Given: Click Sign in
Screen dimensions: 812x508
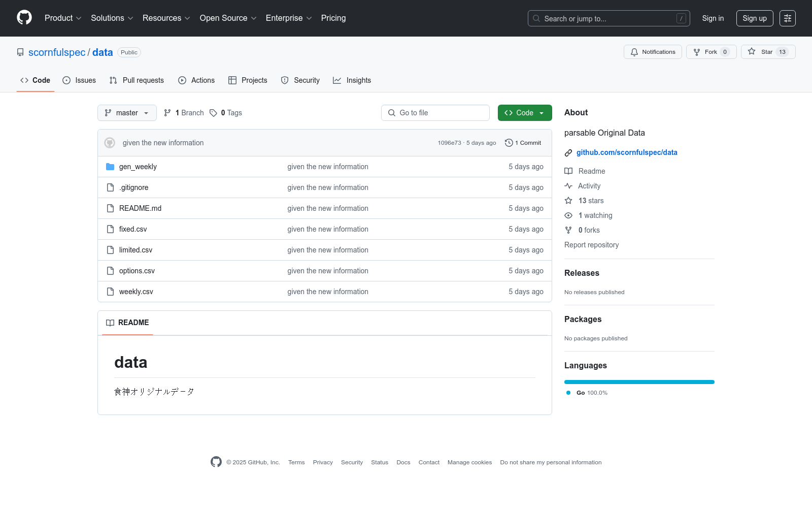Looking at the screenshot, I should (713, 18).
